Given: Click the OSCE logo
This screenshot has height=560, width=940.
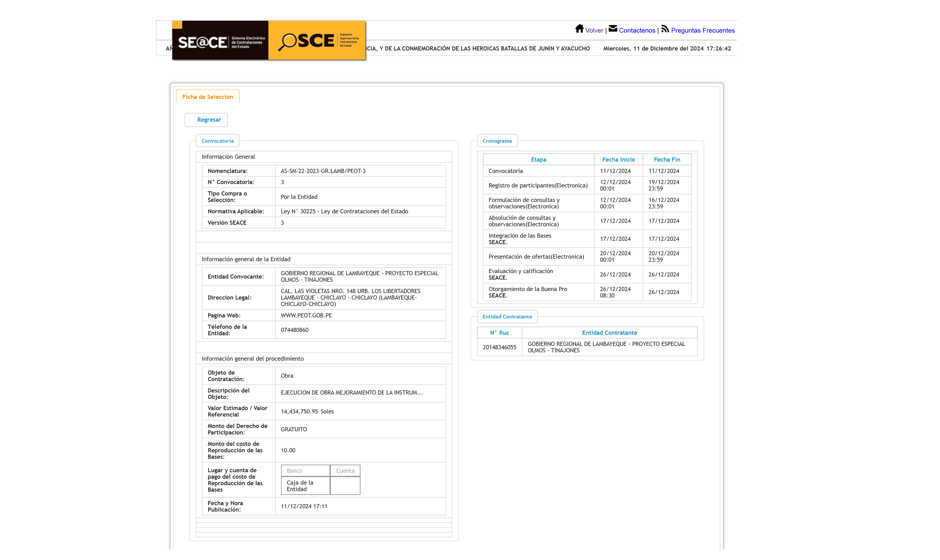Looking at the screenshot, I should click(317, 40).
